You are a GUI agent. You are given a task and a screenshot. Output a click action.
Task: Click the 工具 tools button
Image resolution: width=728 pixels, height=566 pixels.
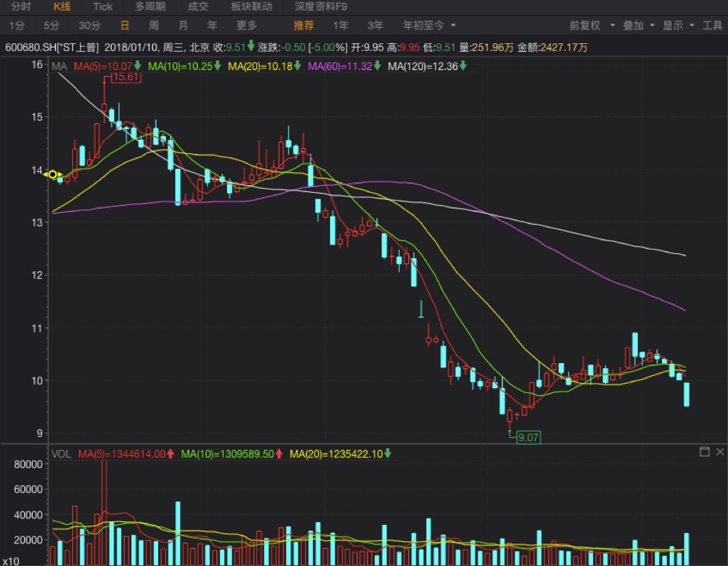[712, 25]
